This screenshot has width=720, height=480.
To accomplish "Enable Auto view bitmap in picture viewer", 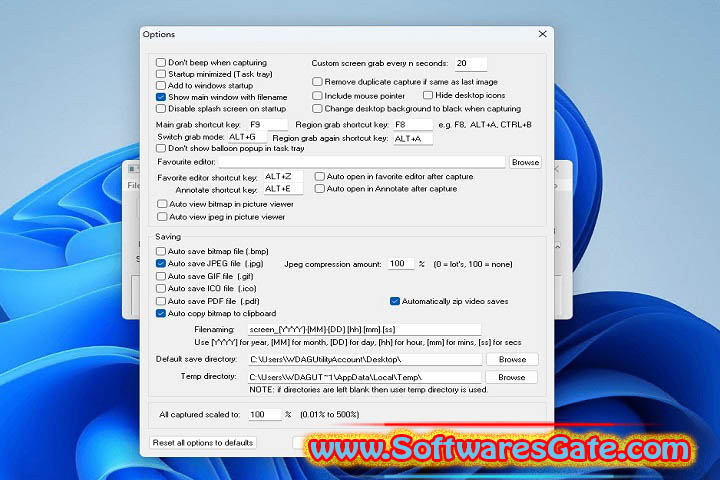I will coord(162,204).
